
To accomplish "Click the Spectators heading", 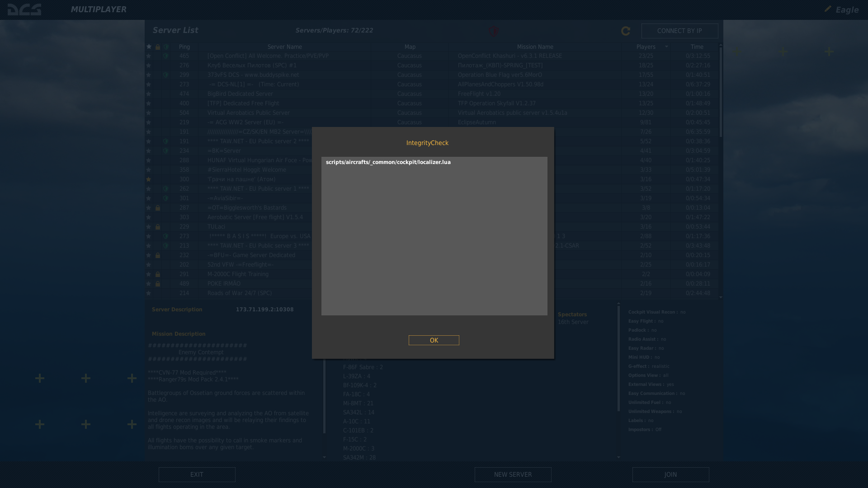I will (x=572, y=314).
